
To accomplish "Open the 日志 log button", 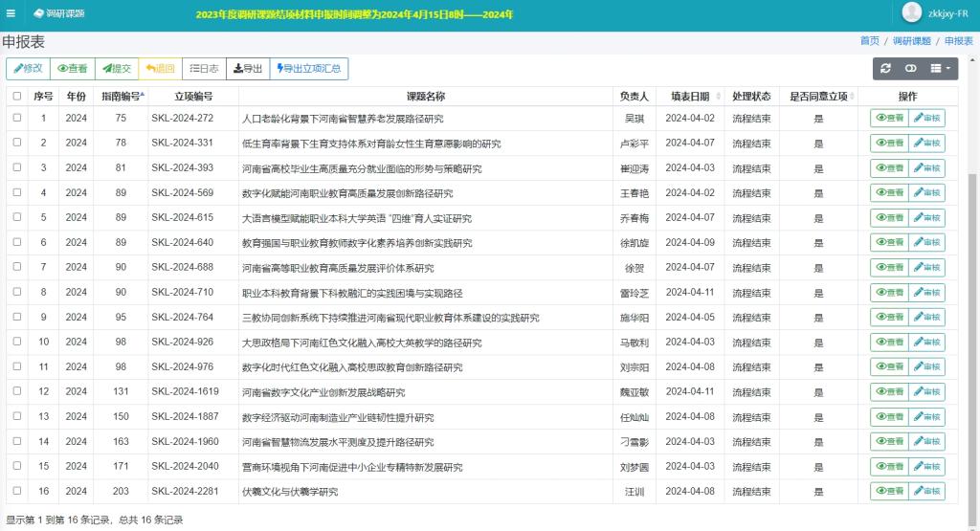I will point(204,69).
